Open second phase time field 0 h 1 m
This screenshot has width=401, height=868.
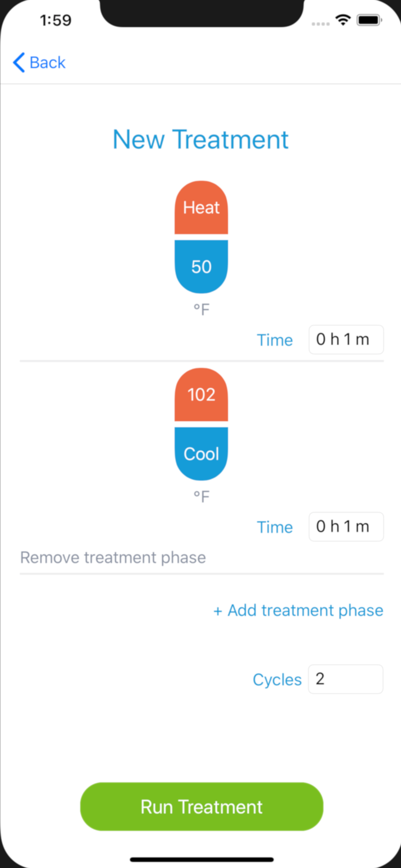pos(346,527)
